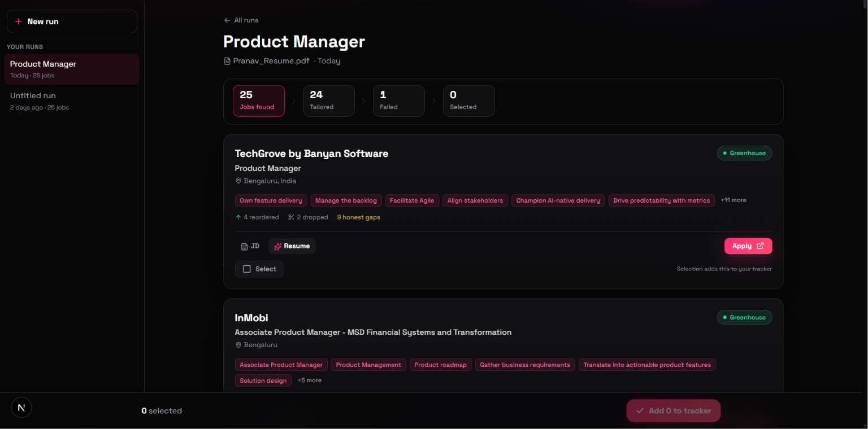Viewport: 868px width, 429px height.
Task: Expand the +5 more tags on InMobi
Action: click(310, 380)
